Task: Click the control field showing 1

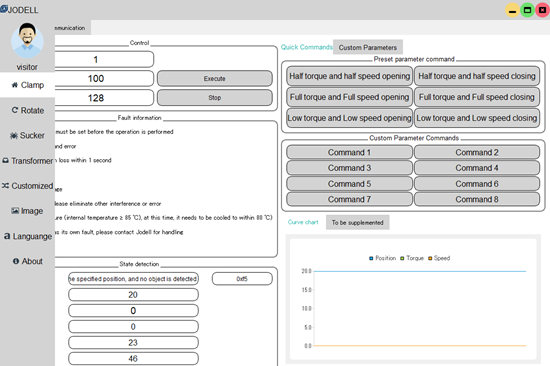Action: click(x=104, y=59)
